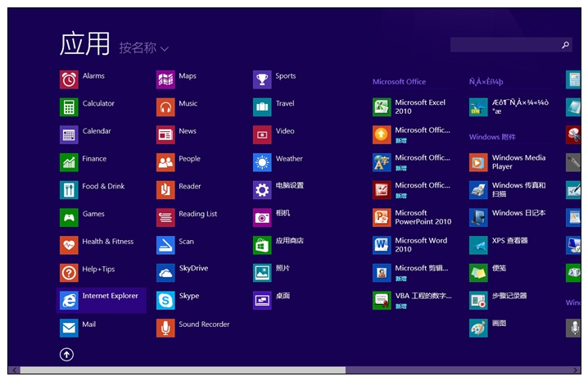
Task: Open the Reader app icon
Action: point(165,190)
